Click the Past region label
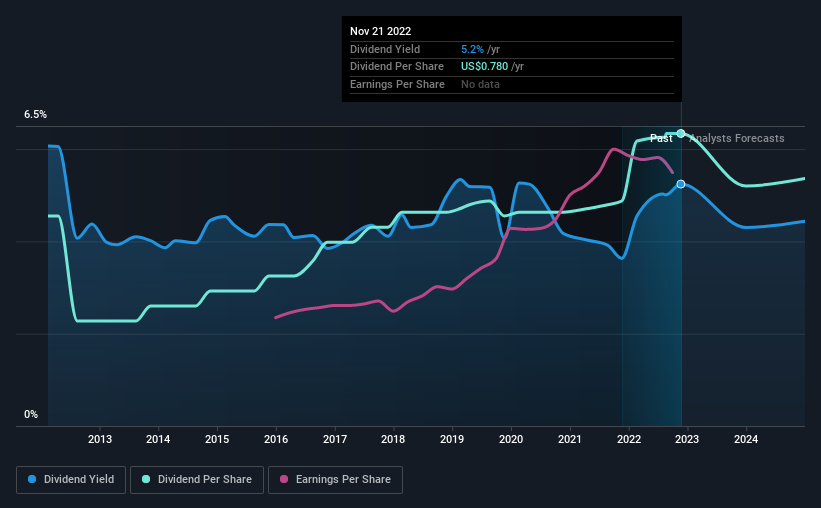 661,138
